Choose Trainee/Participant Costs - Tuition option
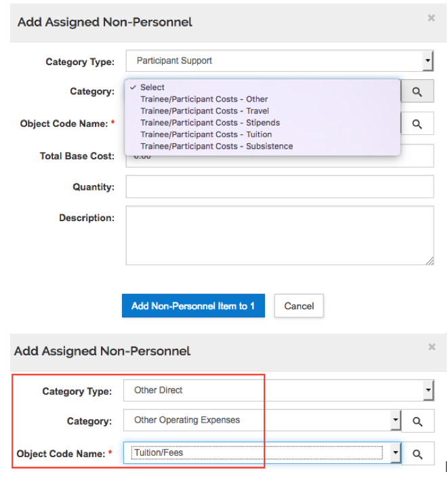Screen dimensions: 448x489 click(206, 134)
